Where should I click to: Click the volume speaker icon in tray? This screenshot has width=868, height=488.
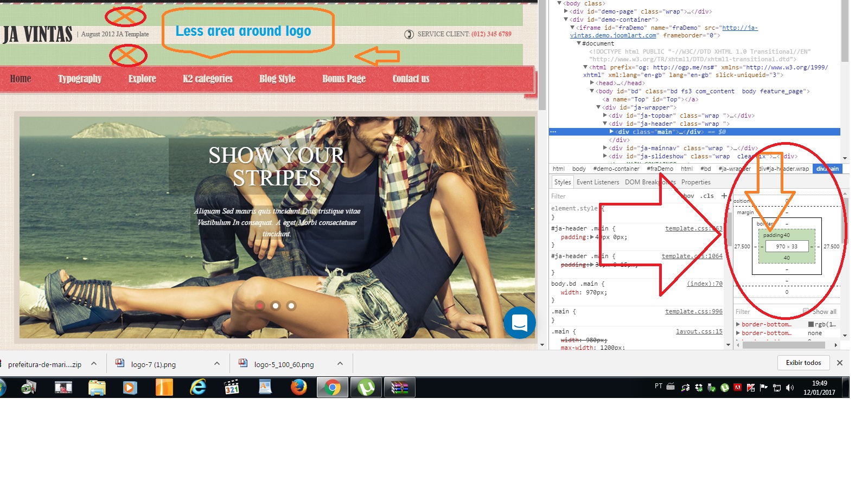pos(790,388)
